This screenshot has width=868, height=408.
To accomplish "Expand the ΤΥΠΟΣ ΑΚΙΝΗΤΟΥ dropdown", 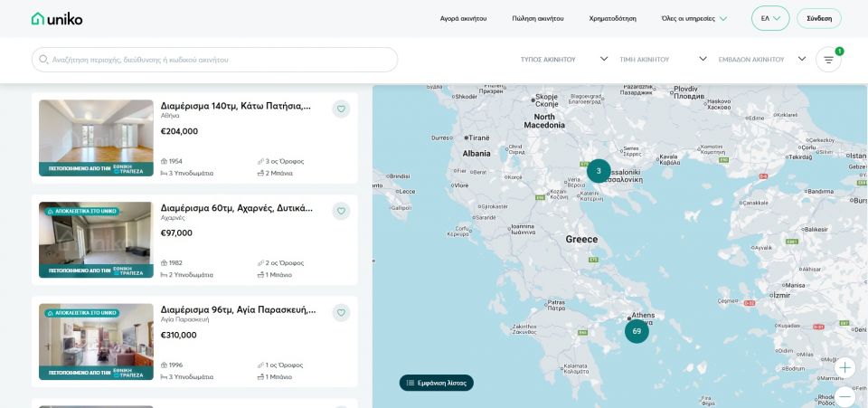I will pos(563,60).
